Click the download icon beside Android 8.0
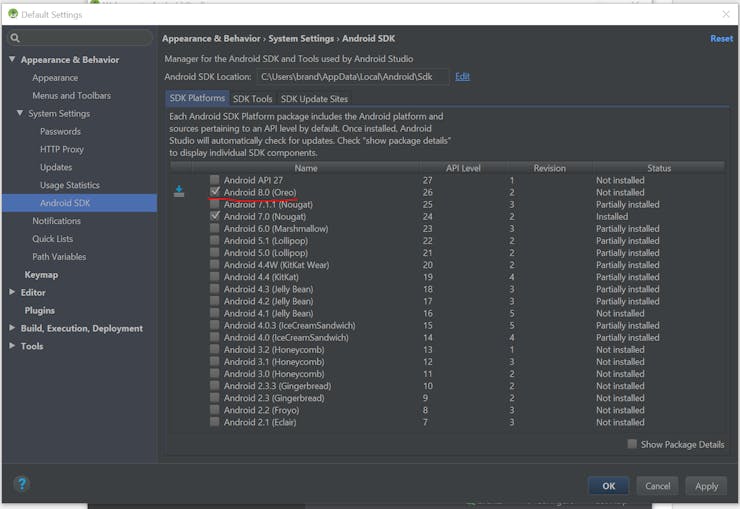The width and height of the screenshot is (740, 509). pyautogui.click(x=179, y=192)
